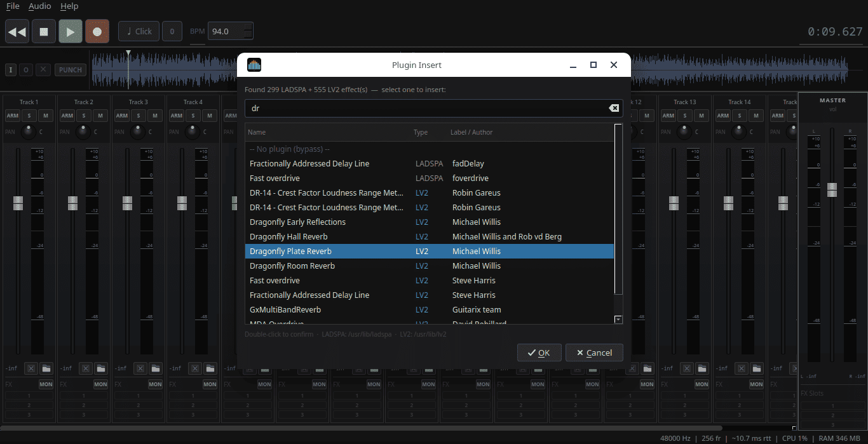Select LADSPA Fractionally Addressed Delay Line fadDelay
868x444 pixels.
(430, 164)
